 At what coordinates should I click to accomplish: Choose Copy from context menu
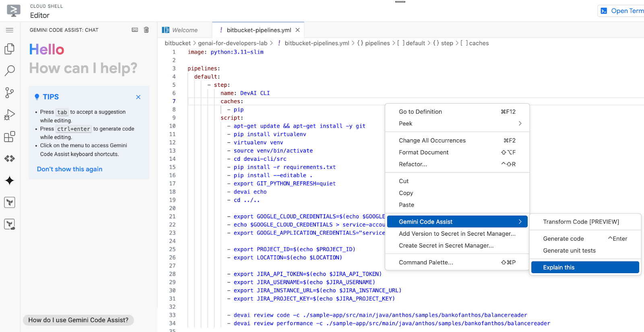pyautogui.click(x=457, y=193)
